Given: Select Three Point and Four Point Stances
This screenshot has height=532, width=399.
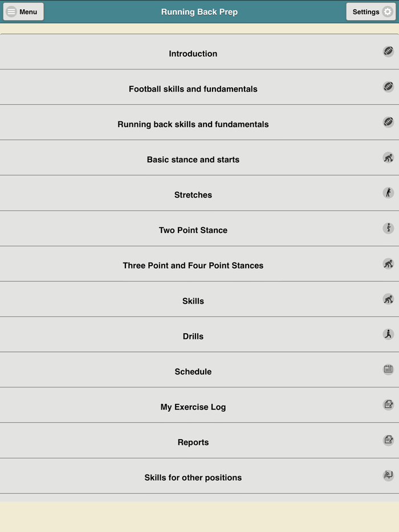Looking at the screenshot, I should (193, 265).
